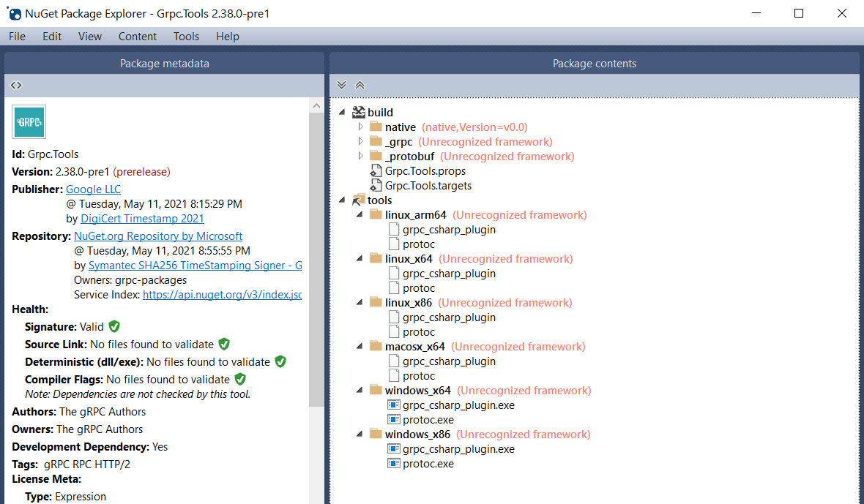864x504 pixels.
Task: Click the Signature Valid shield icon
Action: [114, 326]
